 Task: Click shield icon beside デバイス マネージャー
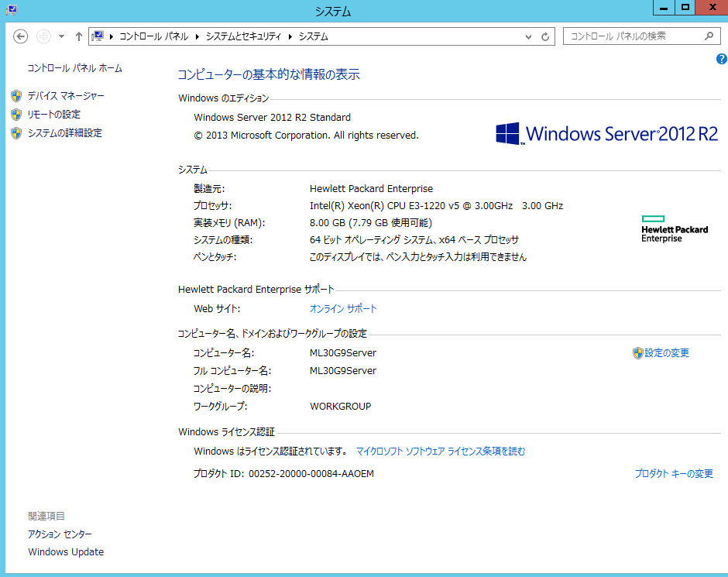(16, 96)
